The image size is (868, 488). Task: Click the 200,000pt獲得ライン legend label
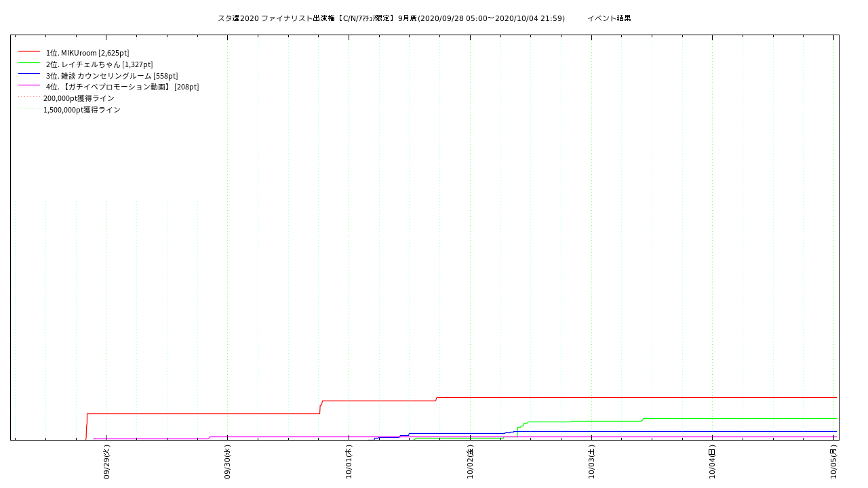[79, 98]
